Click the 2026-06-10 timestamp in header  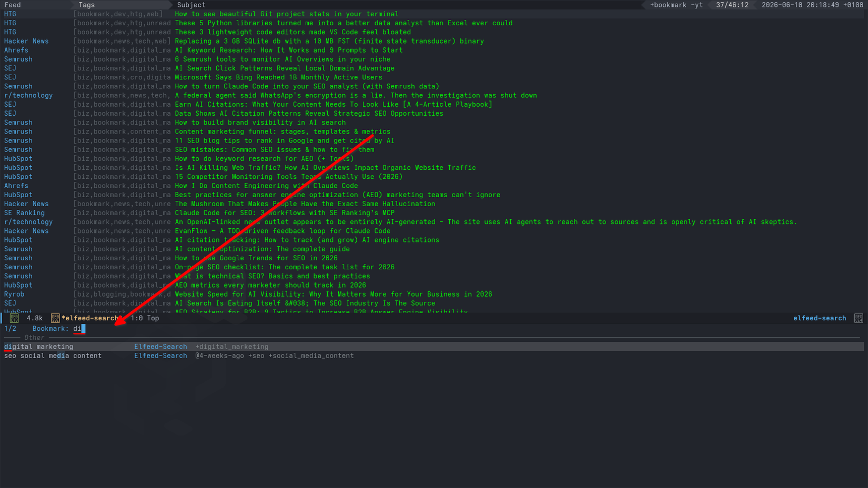point(812,5)
